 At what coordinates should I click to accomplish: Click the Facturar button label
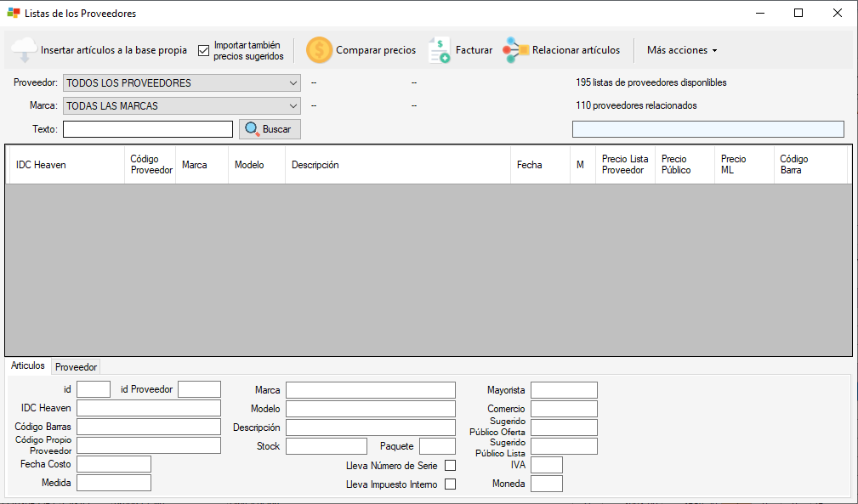pos(474,50)
